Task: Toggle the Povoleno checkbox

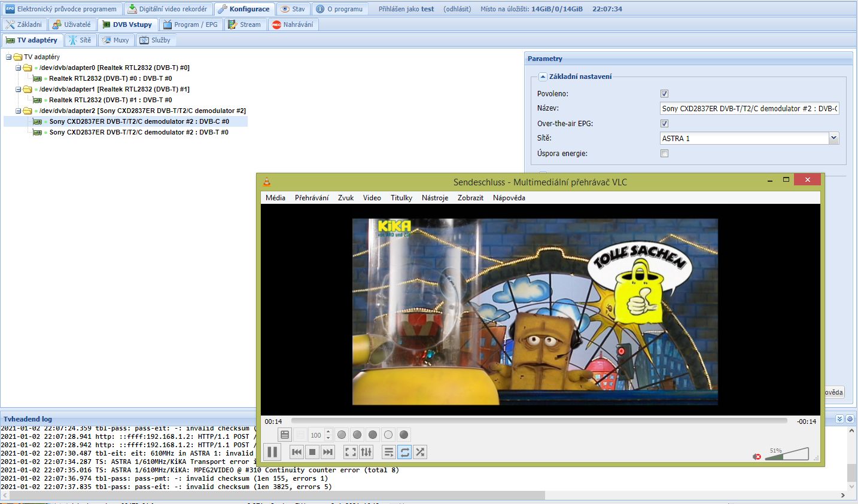Action: [x=664, y=94]
